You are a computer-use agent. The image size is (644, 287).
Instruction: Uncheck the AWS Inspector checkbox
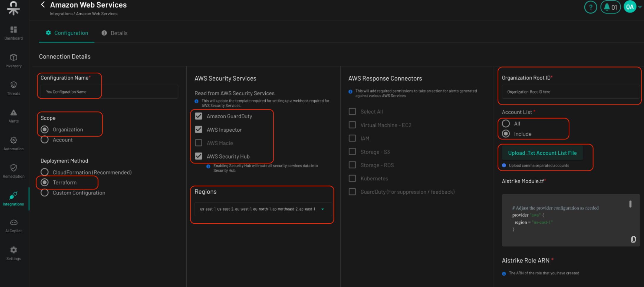(199, 129)
